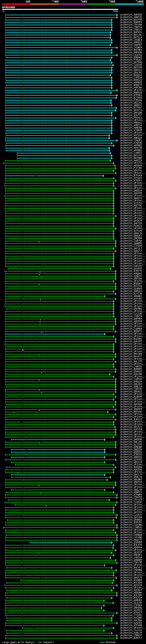Select hit UniRef100_B6T8W9
The width and height of the screenshot is (146, 644).
tap(131, 158)
